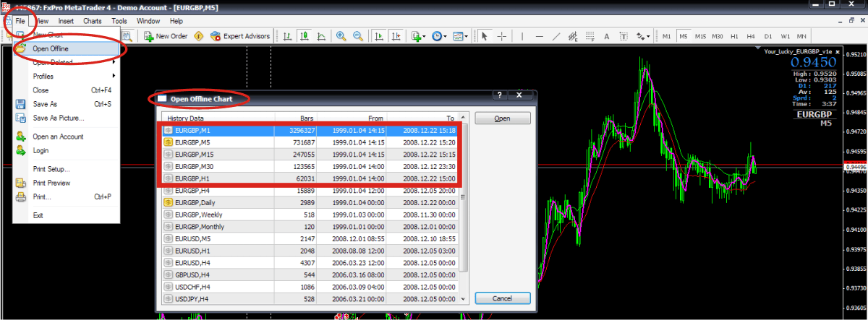Open the Help menu
This screenshot has height=320, width=868.
(x=176, y=21)
